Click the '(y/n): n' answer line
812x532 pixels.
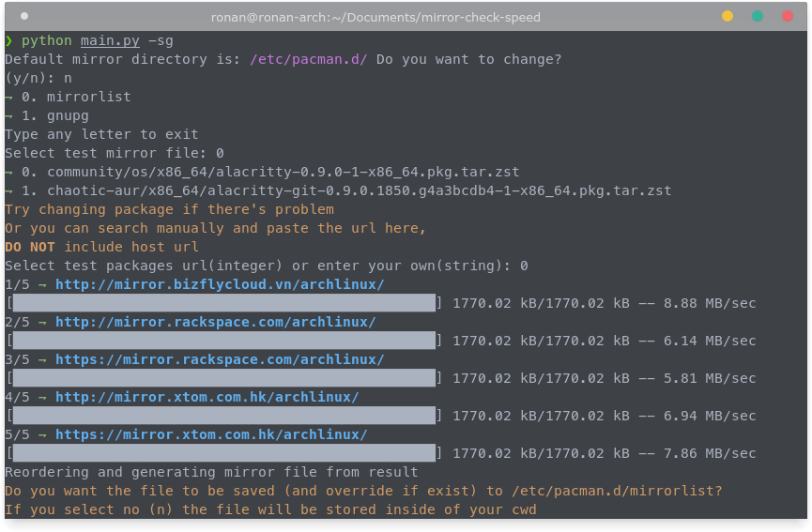[x=38, y=78]
